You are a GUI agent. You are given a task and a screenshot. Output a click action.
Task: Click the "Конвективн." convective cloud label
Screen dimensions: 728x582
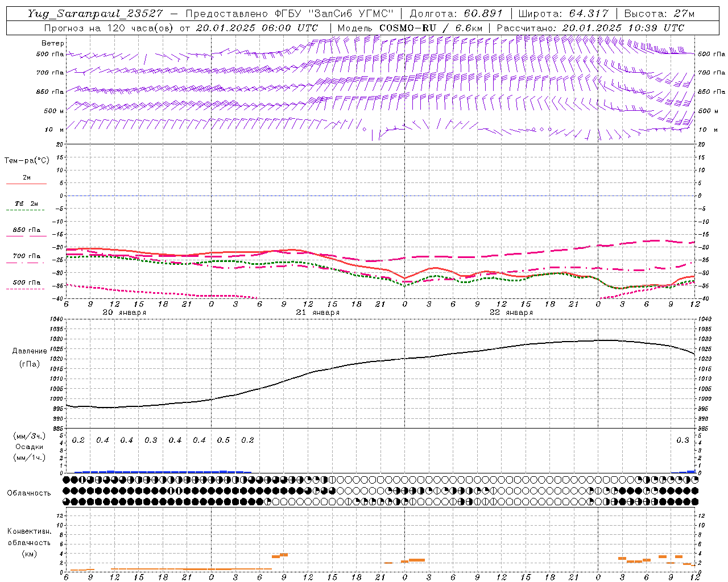(x=29, y=531)
